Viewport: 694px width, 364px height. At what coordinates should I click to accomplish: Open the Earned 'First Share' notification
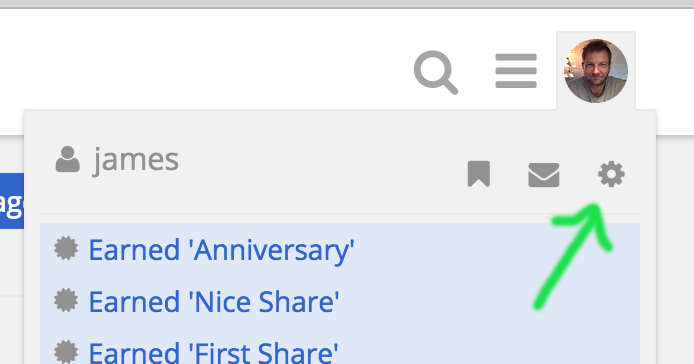[213, 353]
